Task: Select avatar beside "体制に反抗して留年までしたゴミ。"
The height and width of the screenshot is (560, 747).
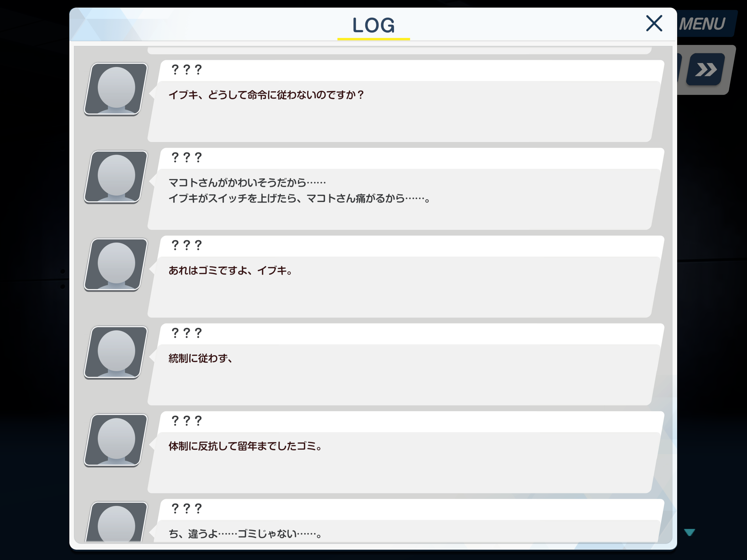Action: coord(116,440)
